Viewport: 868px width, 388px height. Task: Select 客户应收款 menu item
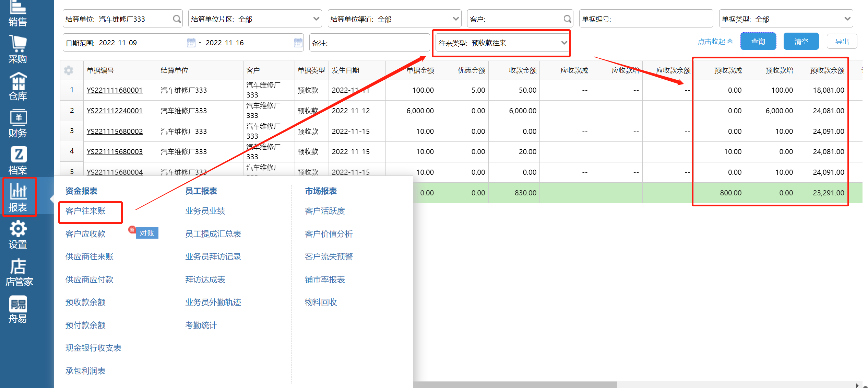pyautogui.click(x=85, y=234)
